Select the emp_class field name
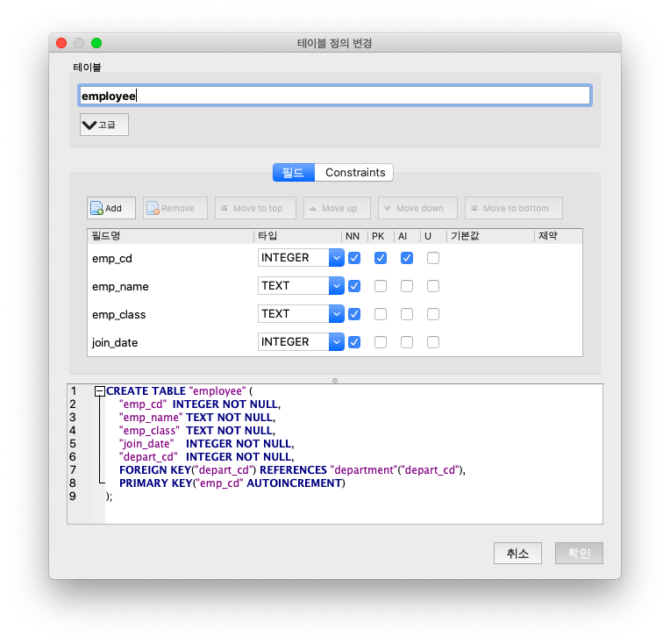 pos(118,315)
